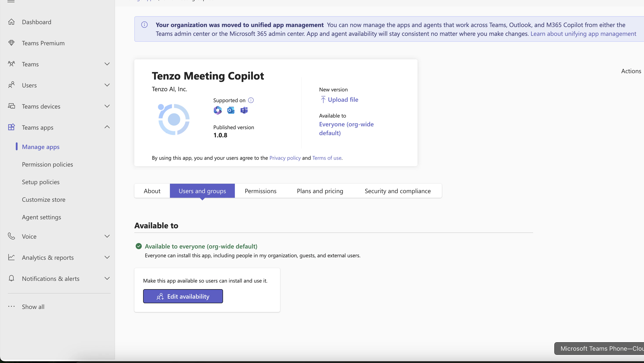644x363 pixels.
Task: Open Setup policies in the sidebar
Action: (41, 182)
